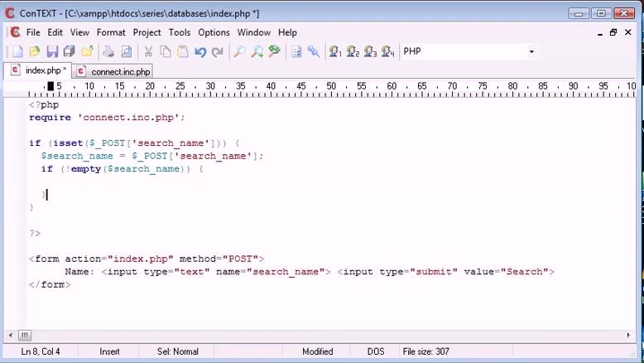Paste clipboard with paste icon
Viewport: 644px width, 363px height.
click(x=183, y=51)
